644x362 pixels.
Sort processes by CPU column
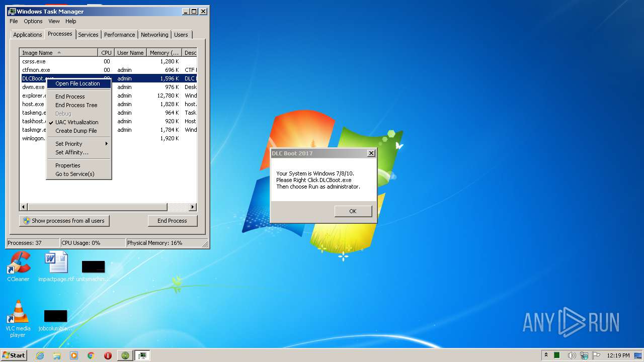click(106, 53)
